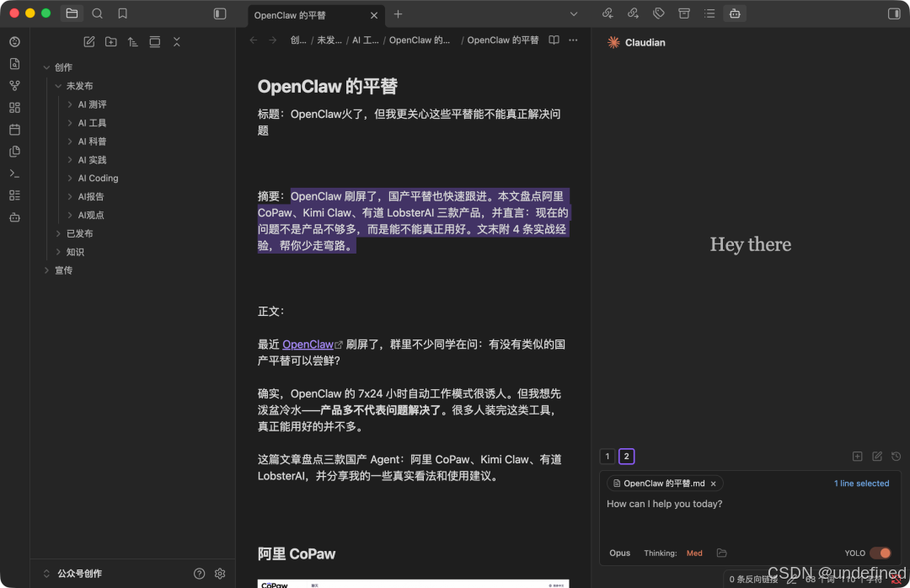This screenshot has width=910, height=588.
Task: Open the templates copy ribbon icon
Action: pos(15,152)
